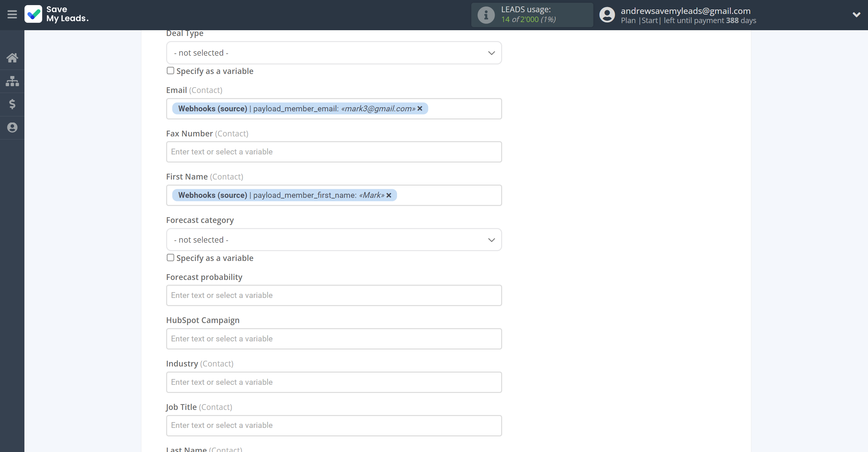868x452 pixels.
Task: Open the billing dollar icon
Action: click(12, 104)
